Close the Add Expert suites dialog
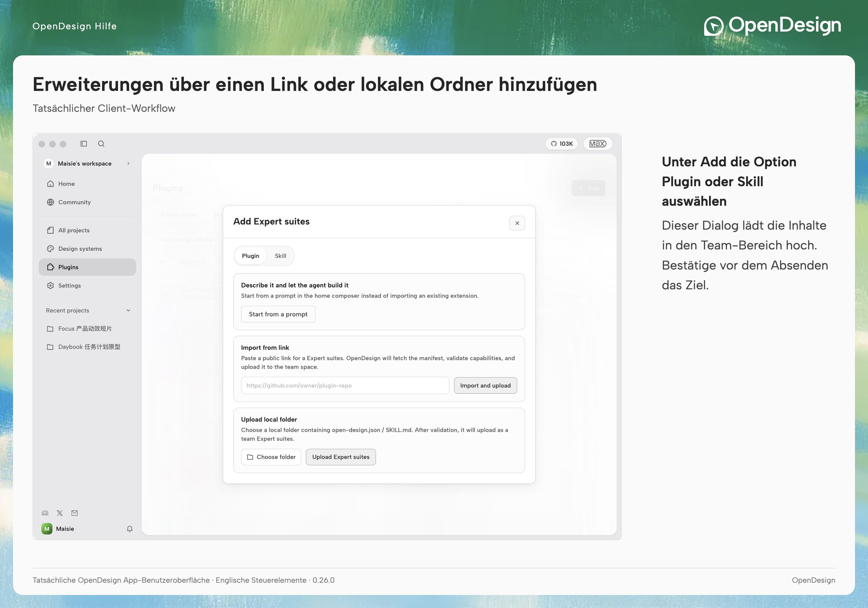Screen dimensions: 868x608 [517, 223]
